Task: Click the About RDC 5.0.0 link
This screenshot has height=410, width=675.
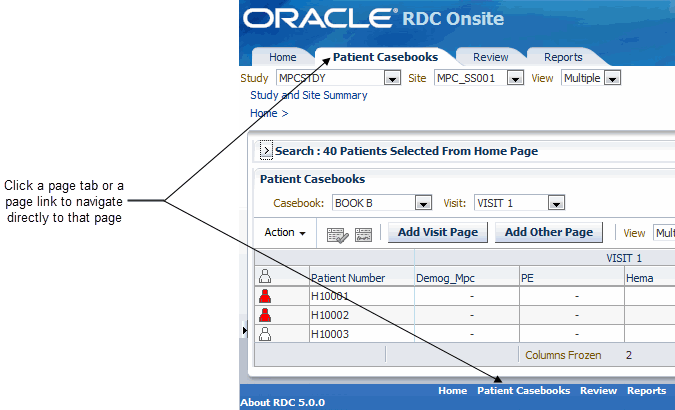Action: 283,403
